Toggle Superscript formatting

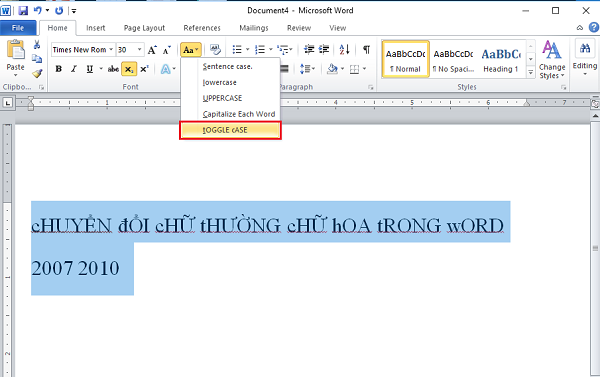coord(144,69)
